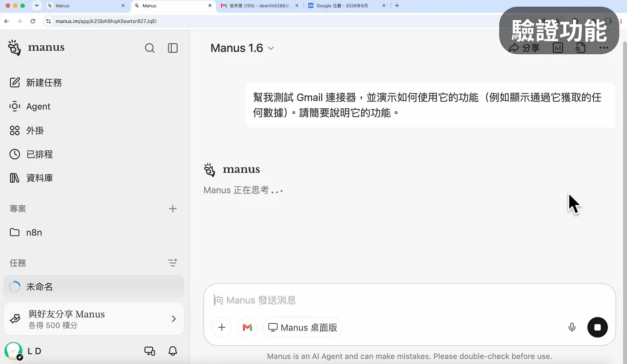
Task: Open notifications bell
Action: click(173, 351)
